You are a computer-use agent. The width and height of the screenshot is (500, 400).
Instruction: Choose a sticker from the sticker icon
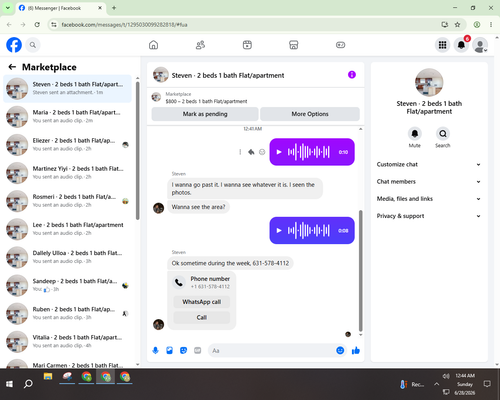click(183, 350)
